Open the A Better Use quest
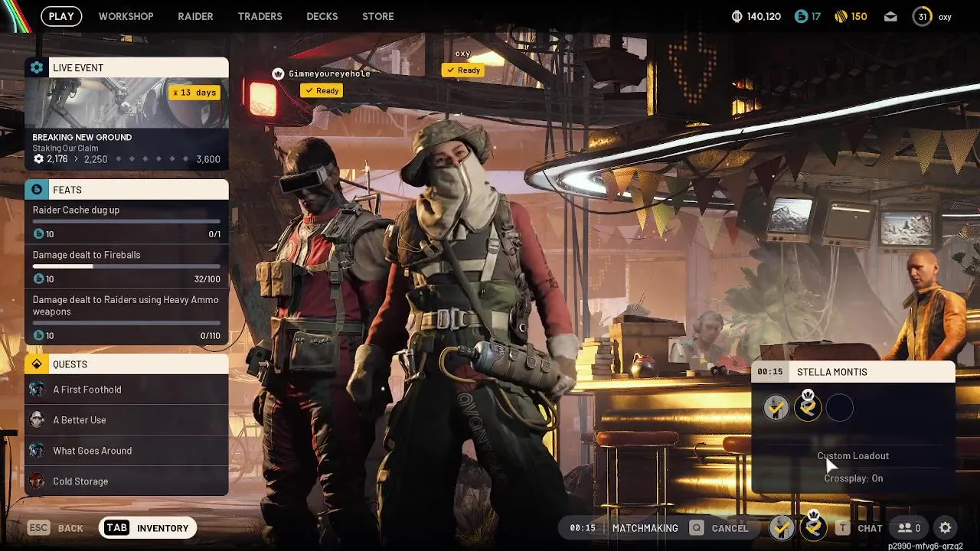 point(126,420)
